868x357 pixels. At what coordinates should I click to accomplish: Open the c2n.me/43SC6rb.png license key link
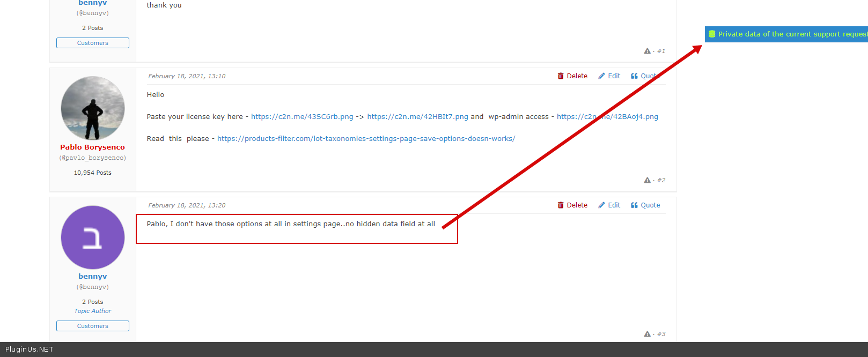pos(302,117)
